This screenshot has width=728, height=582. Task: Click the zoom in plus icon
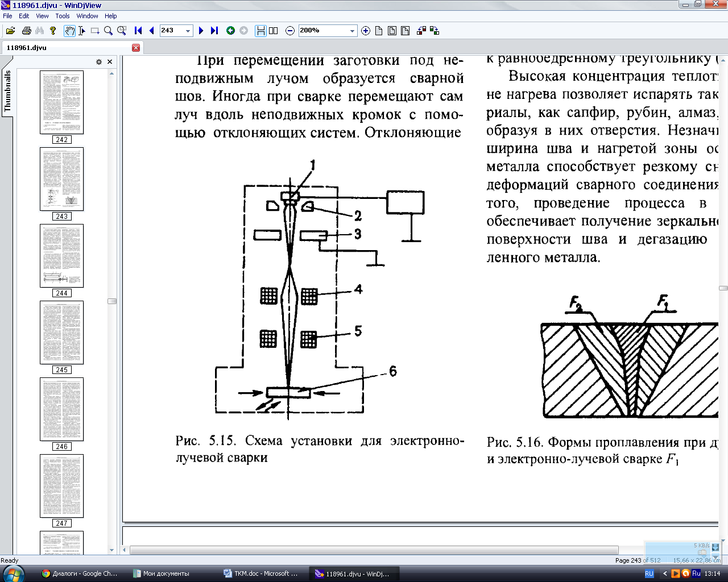click(366, 31)
